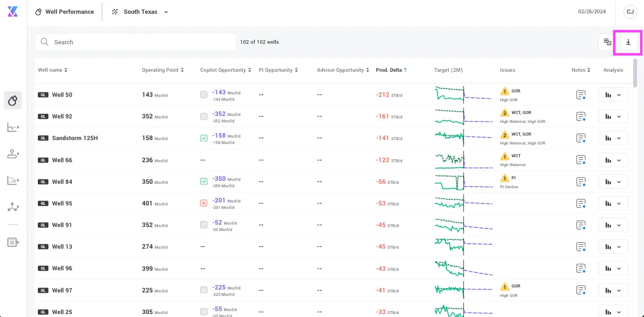The image size is (644, 317).
Task: Open the decline curve sidebar icon
Action: [x=13, y=180]
